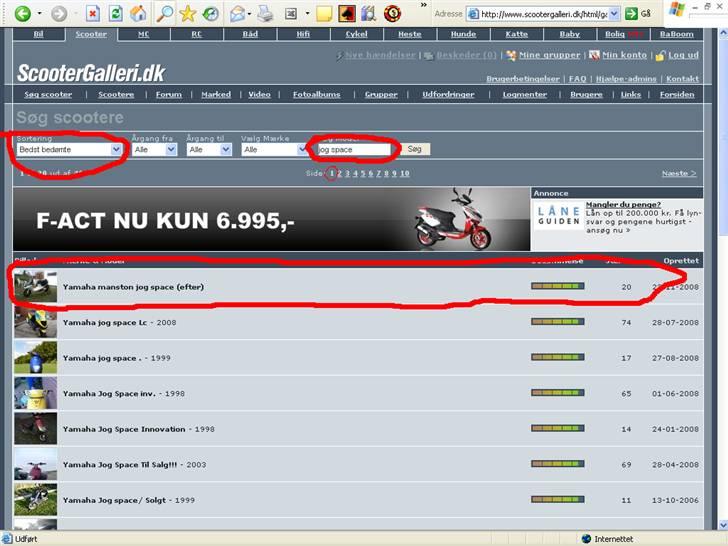728x546 pixels.
Task: Click the Søg search button
Action: coord(415,149)
